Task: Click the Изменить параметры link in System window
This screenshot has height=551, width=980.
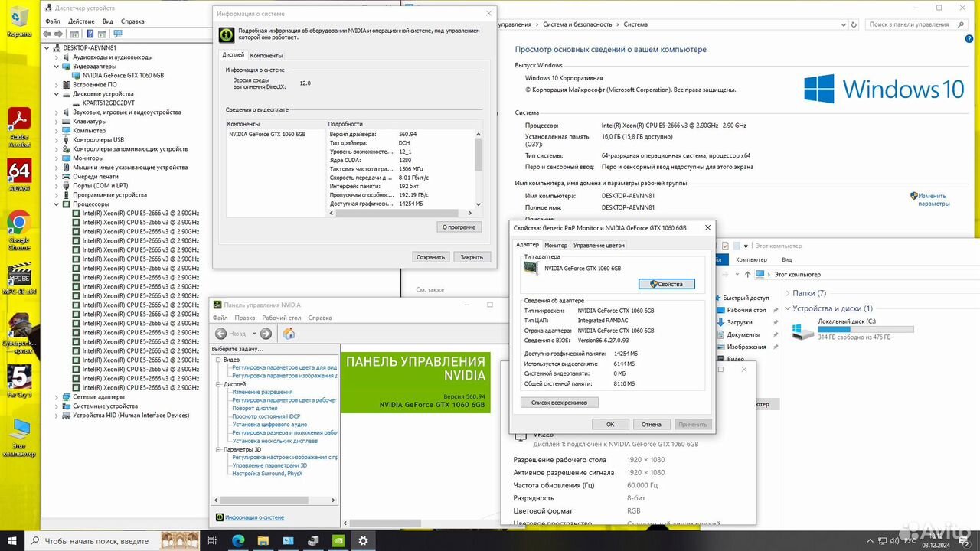Action: coord(933,200)
